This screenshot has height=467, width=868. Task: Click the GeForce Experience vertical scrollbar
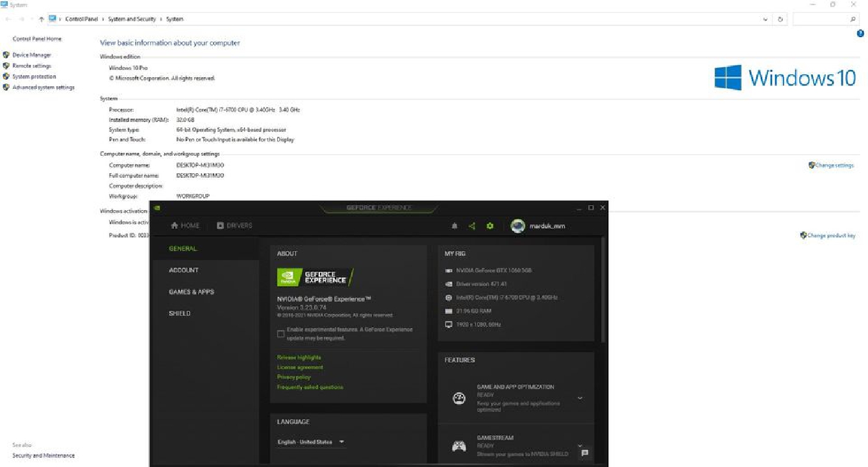coord(604,289)
